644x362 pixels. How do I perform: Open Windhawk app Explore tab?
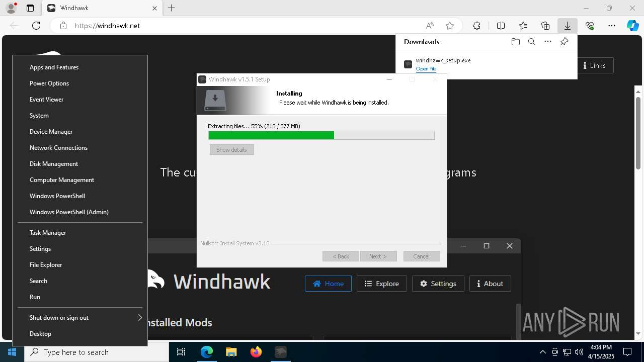coord(381,284)
